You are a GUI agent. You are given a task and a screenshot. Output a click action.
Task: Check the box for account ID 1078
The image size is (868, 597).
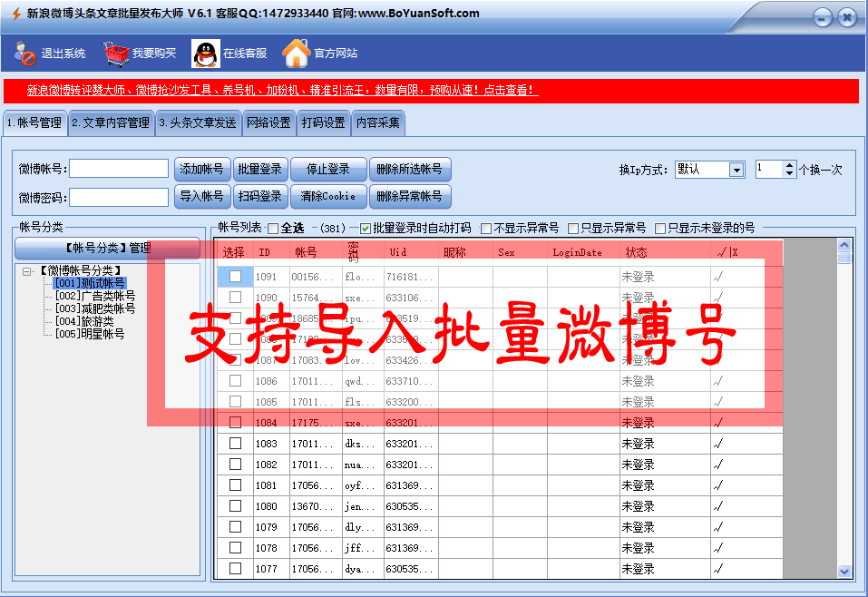pyautogui.click(x=235, y=548)
